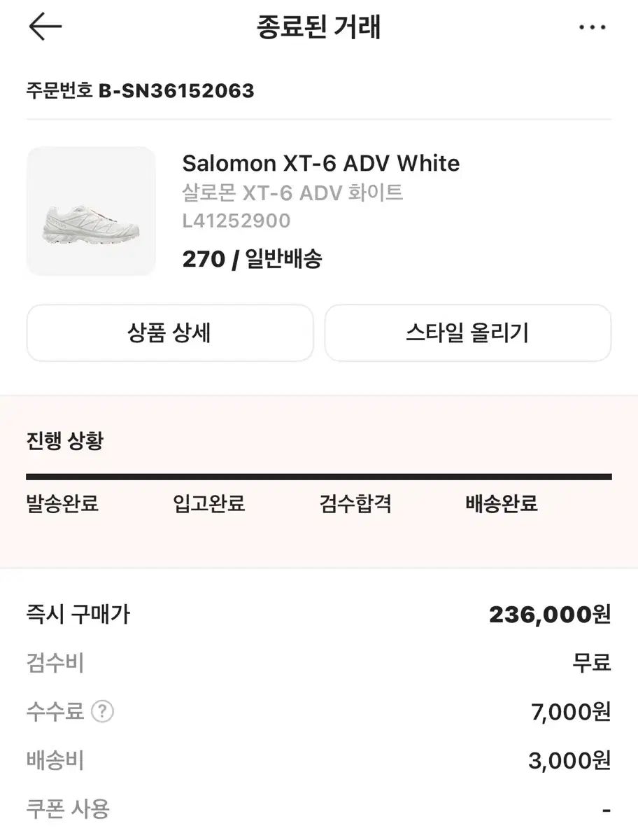This screenshot has width=638, height=840.
Task: Click the 236,000원 purchase price
Action: (x=550, y=615)
